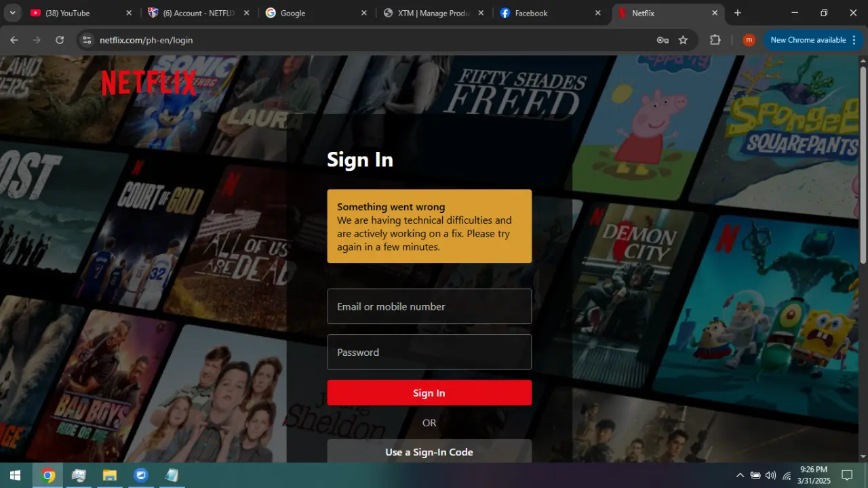The image size is (868, 488).
Task: Click the browser forward arrow
Action: pos(37,40)
